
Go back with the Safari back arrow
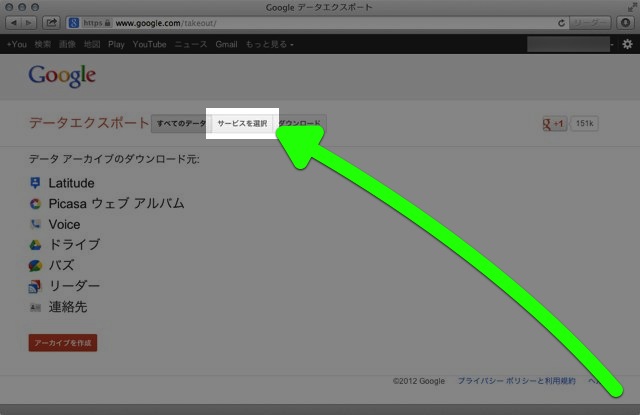(13, 23)
